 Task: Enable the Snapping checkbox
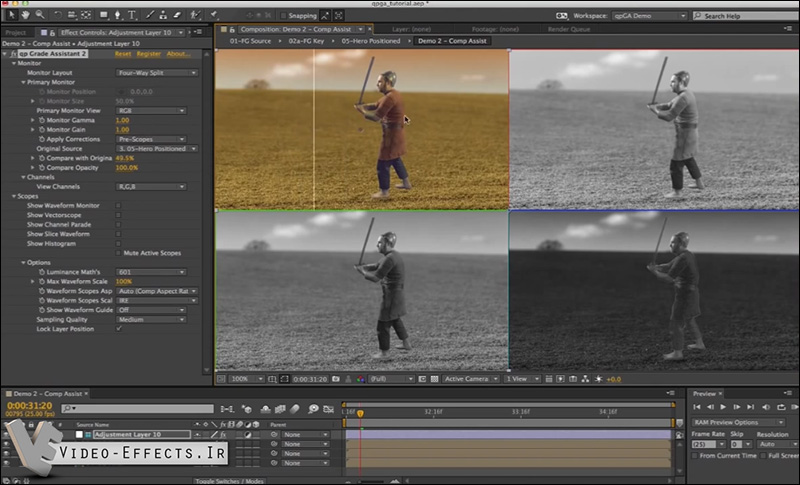pos(283,16)
